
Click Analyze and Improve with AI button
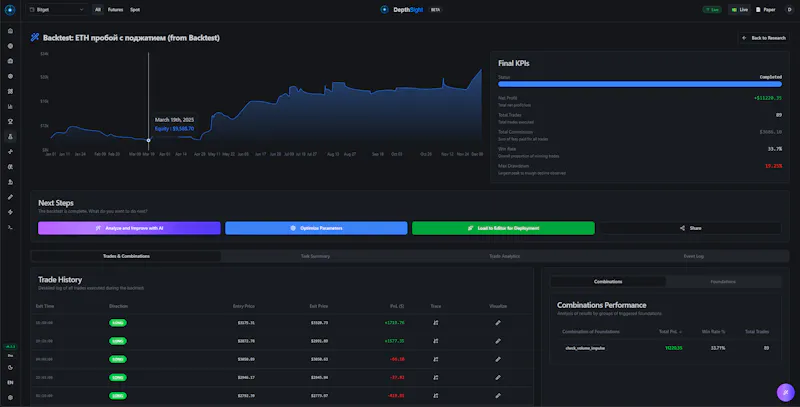click(x=129, y=228)
